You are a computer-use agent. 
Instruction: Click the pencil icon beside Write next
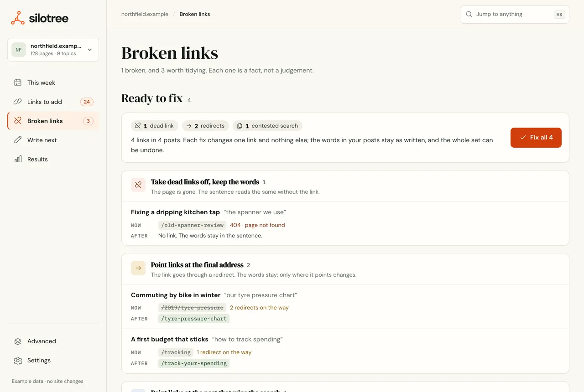18,140
